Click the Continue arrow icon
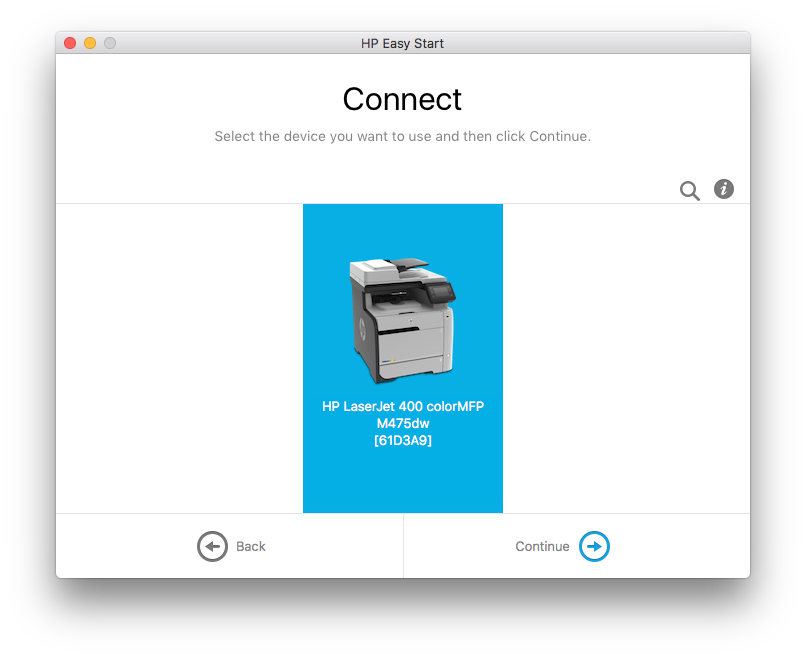The width and height of the screenshot is (806, 658). tap(594, 546)
